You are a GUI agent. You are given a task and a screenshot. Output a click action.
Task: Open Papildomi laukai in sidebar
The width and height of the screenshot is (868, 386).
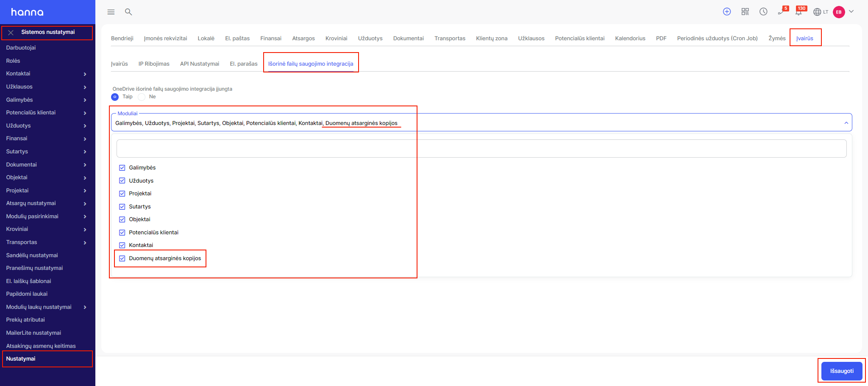click(27, 294)
